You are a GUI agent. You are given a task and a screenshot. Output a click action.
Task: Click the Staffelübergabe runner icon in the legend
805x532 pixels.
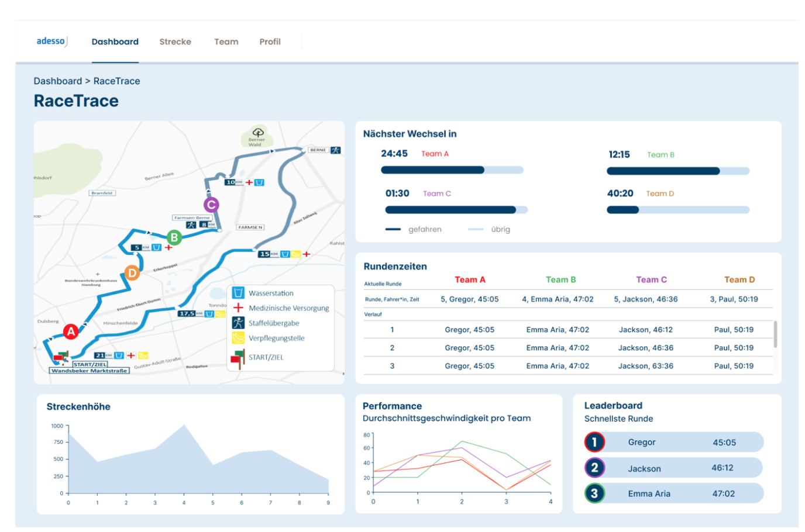tap(238, 322)
